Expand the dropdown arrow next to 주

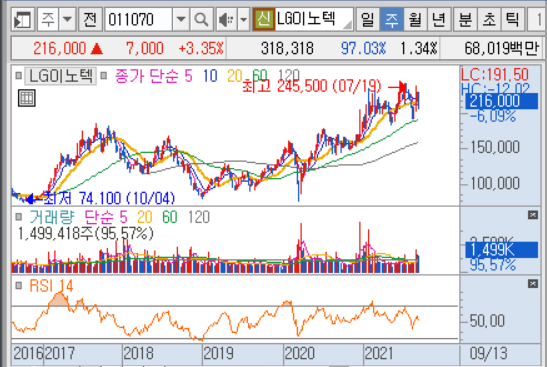click(x=68, y=20)
